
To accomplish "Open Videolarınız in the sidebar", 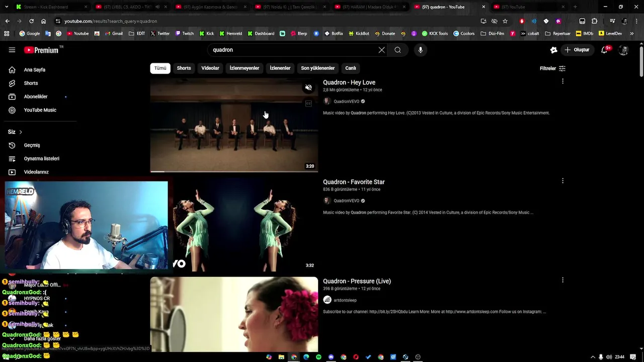I will coord(36,172).
